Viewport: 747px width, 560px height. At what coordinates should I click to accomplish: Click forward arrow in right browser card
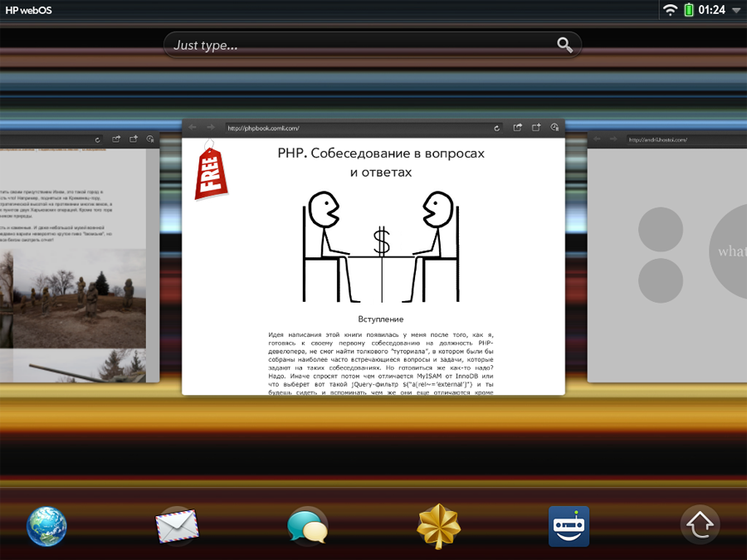pyautogui.click(x=613, y=139)
